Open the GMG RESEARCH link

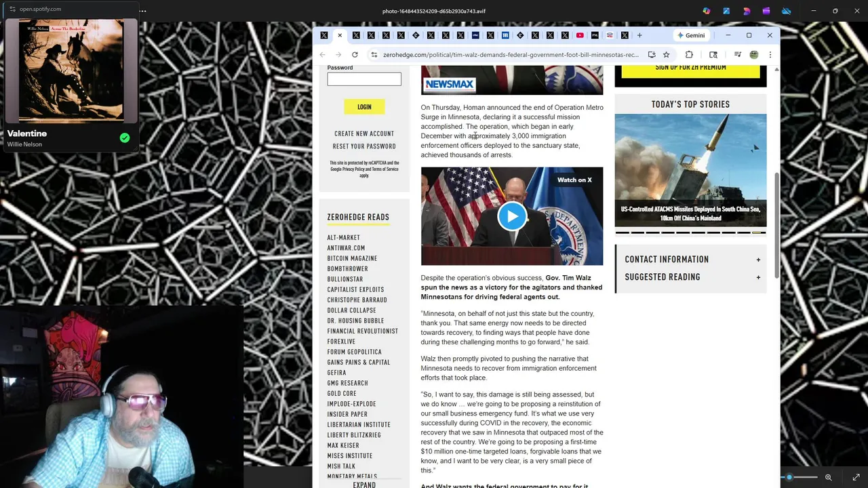pyautogui.click(x=347, y=383)
